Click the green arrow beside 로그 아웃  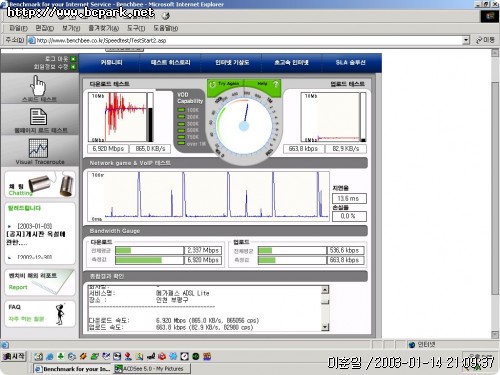(73, 59)
